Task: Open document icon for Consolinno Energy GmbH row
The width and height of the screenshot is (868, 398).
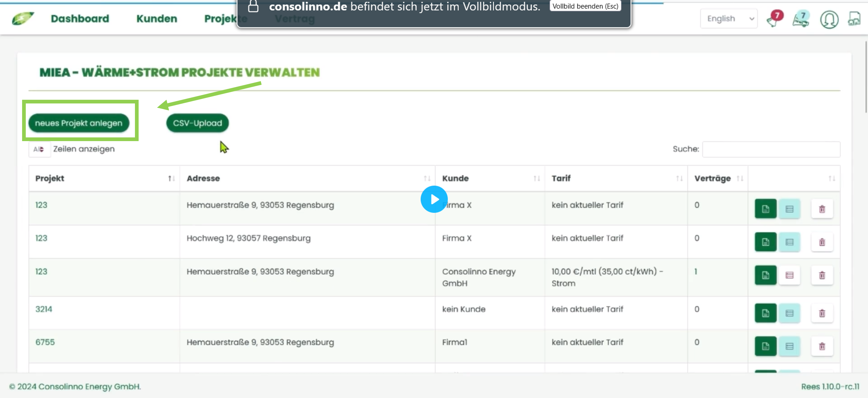Action: [766, 275]
